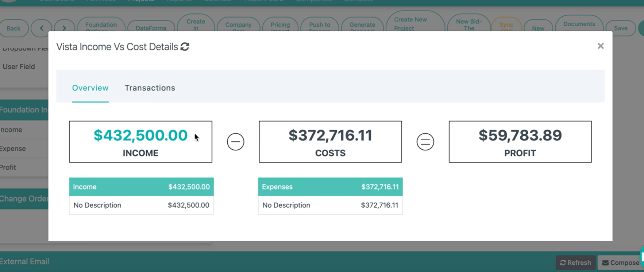Switch to the Transactions tab
The height and width of the screenshot is (272, 644).
[x=150, y=88]
